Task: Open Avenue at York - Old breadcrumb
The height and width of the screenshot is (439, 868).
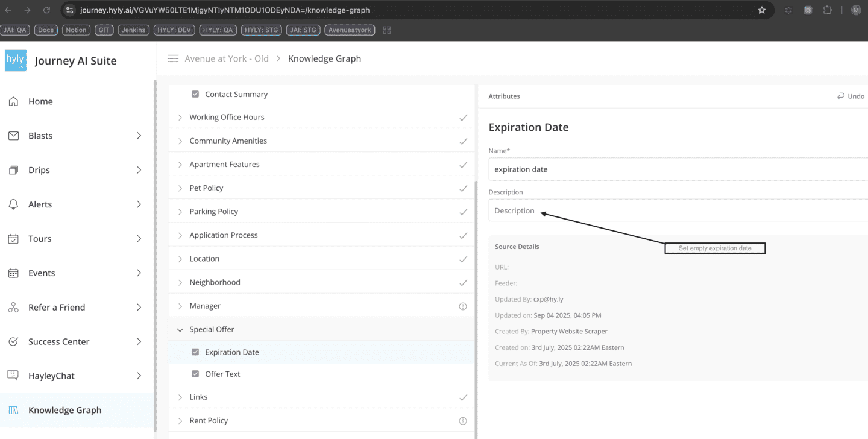Action: pyautogui.click(x=227, y=58)
